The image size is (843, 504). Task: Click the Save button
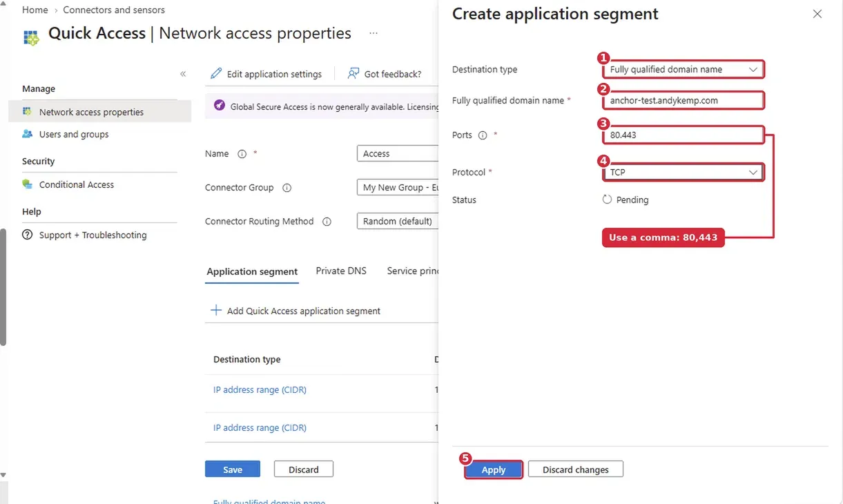point(233,469)
